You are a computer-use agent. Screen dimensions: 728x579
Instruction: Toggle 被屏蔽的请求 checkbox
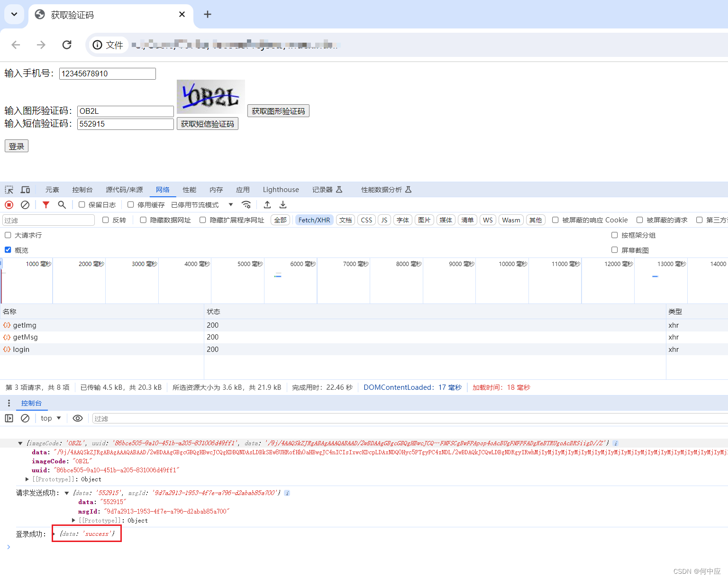pos(639,220)
